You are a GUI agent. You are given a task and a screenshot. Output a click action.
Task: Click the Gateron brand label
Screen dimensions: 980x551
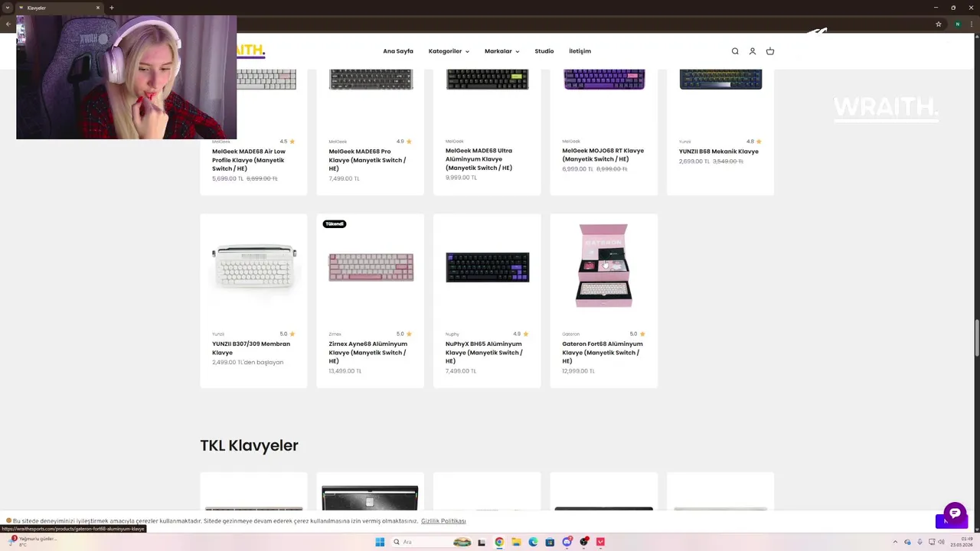pyautogui.click(x=570, y=334)
